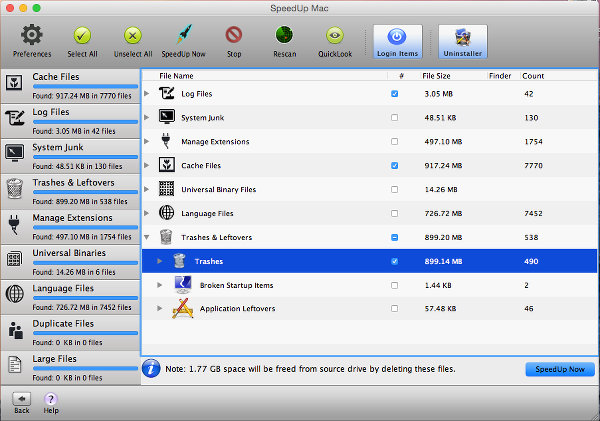
Task: Expand the Application Leftovers row
Action: coord(160,308)
